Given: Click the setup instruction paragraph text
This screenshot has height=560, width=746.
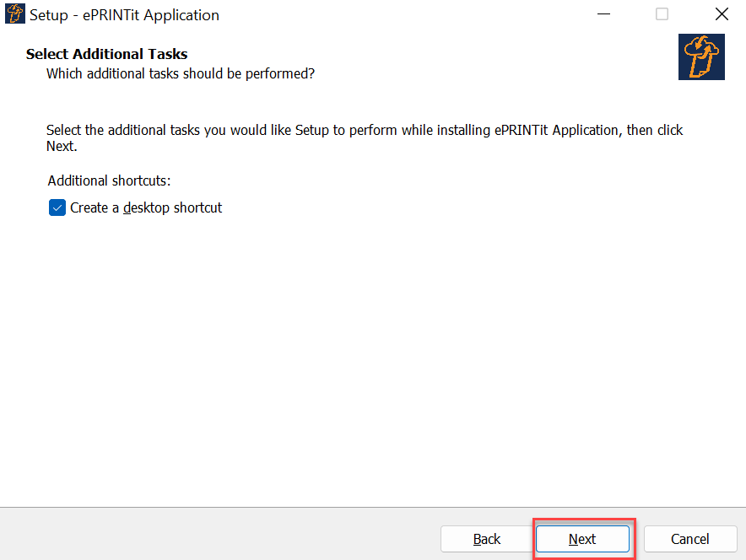Looking at the screenshot, I should click(x=365, y=137).
